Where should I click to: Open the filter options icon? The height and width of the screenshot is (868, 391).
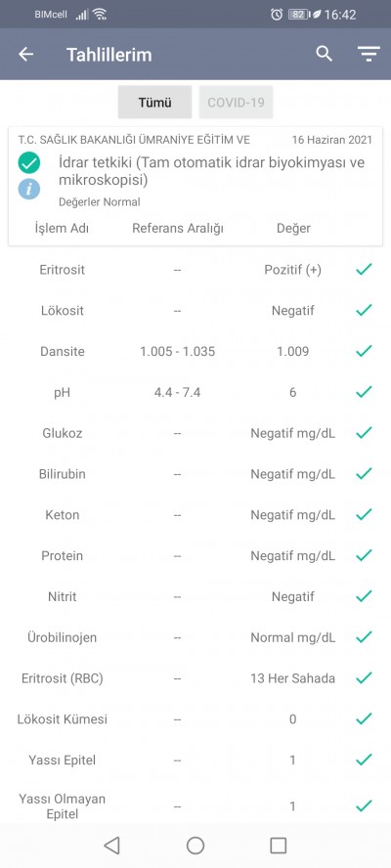click(x=369, y=55)
